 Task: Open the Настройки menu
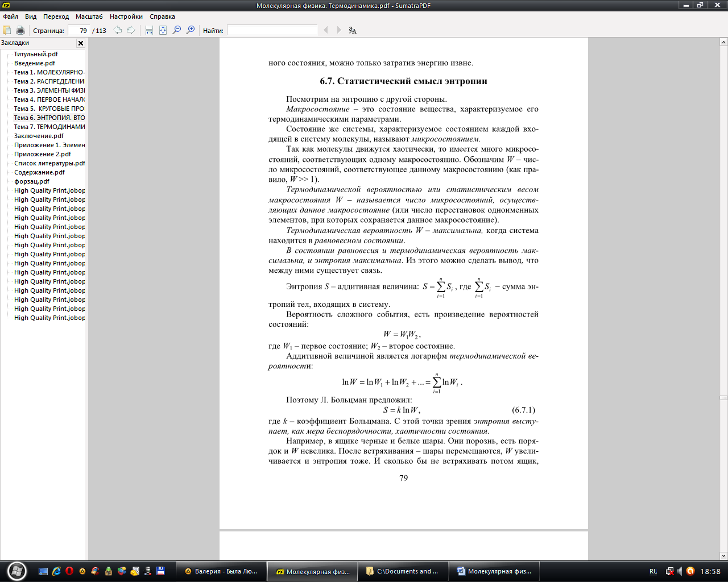coord(126,16)
